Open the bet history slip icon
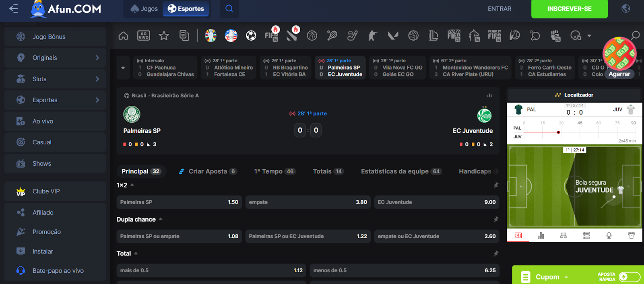The height and width of the screenshot is (284, 644). (x=184, y=36)
